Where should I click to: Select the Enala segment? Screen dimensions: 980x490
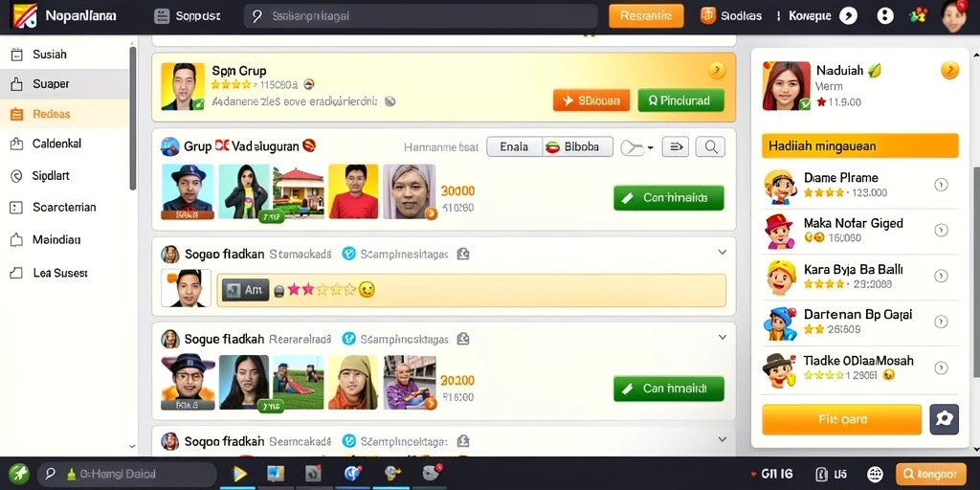click(514, 146)
